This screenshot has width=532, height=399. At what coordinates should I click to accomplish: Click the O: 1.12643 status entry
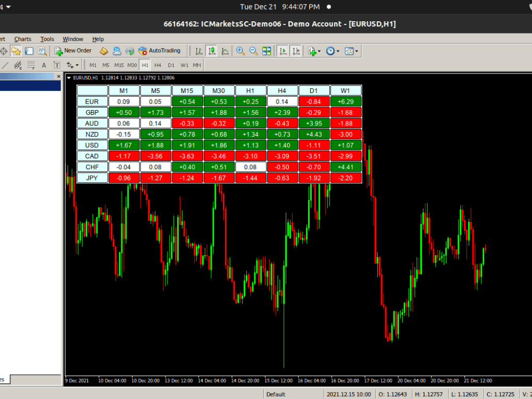click(393, 394)
